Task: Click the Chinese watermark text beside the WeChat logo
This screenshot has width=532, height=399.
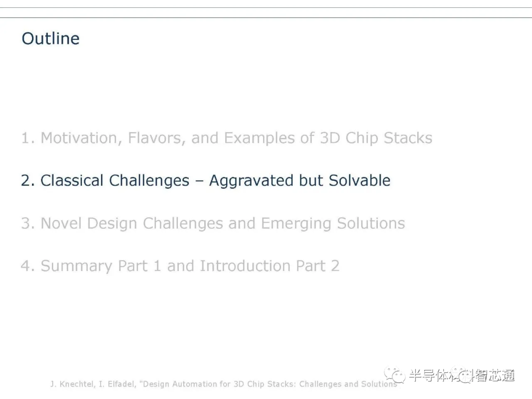Action: point(462,375)
